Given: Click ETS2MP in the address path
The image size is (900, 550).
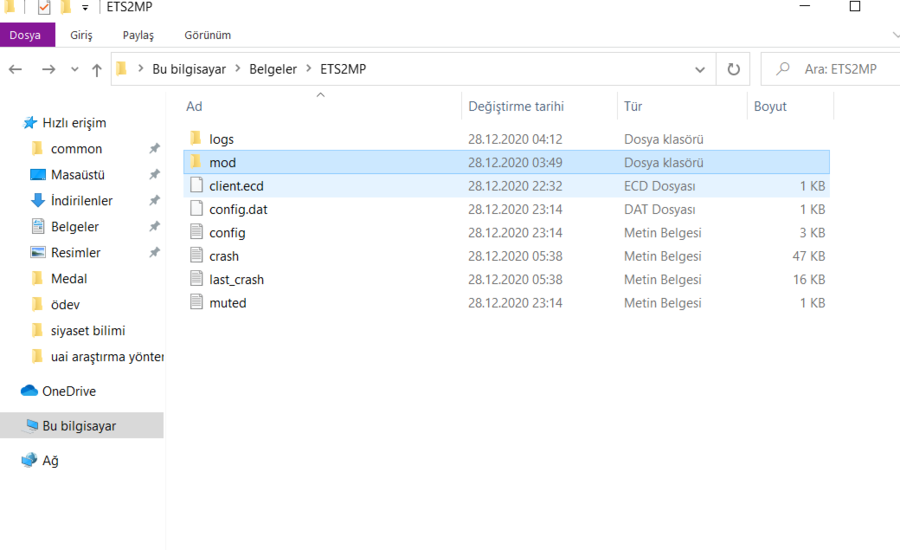Looking at the screenshot, I should [343, 69].
